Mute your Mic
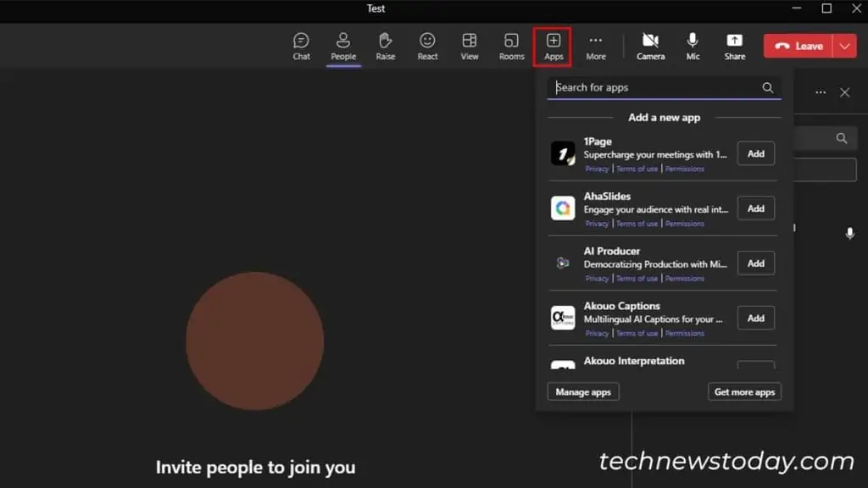The image size is (868, 488). [x=693, y=45]
